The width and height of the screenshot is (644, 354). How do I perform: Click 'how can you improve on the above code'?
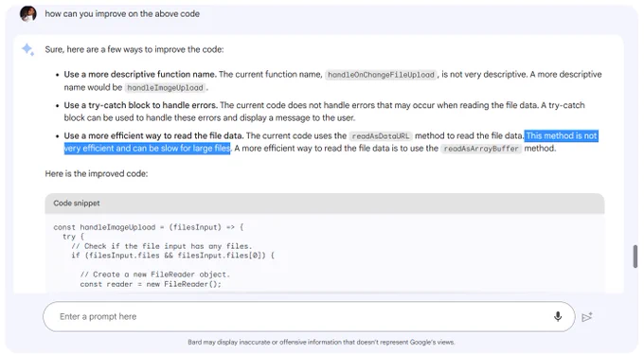122,14
